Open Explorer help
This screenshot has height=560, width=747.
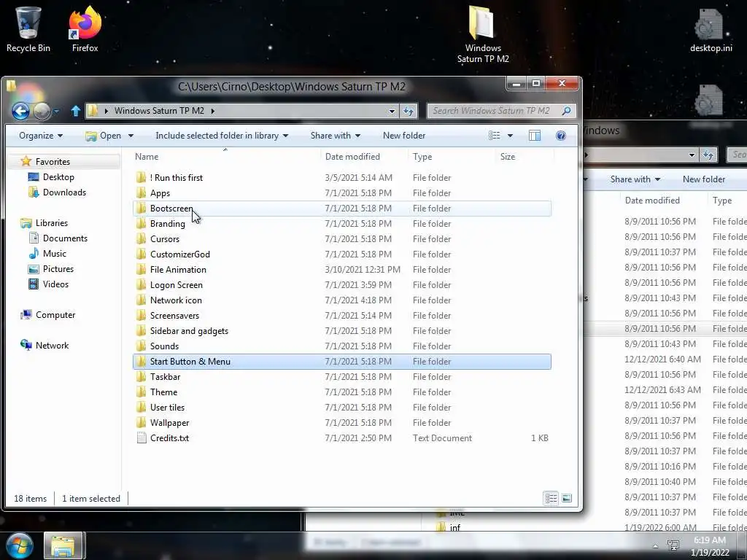[561, 136]
